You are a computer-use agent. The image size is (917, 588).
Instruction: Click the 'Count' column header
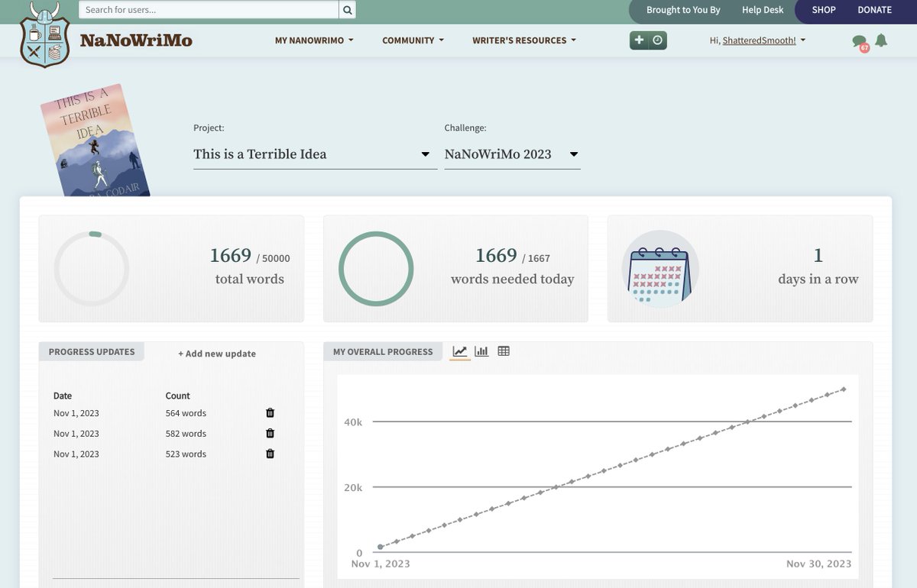[x=178, y=396]
